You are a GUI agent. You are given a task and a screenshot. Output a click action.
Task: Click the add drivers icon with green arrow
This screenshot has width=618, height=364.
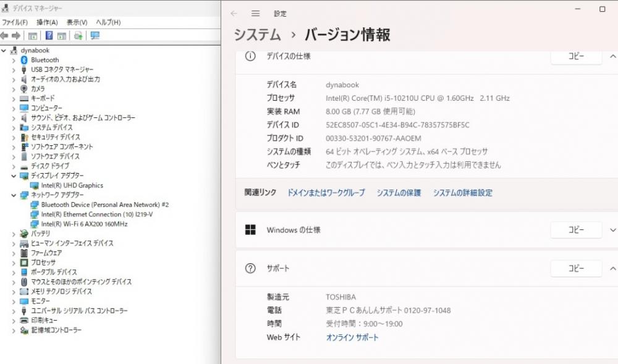coord(78,36)
